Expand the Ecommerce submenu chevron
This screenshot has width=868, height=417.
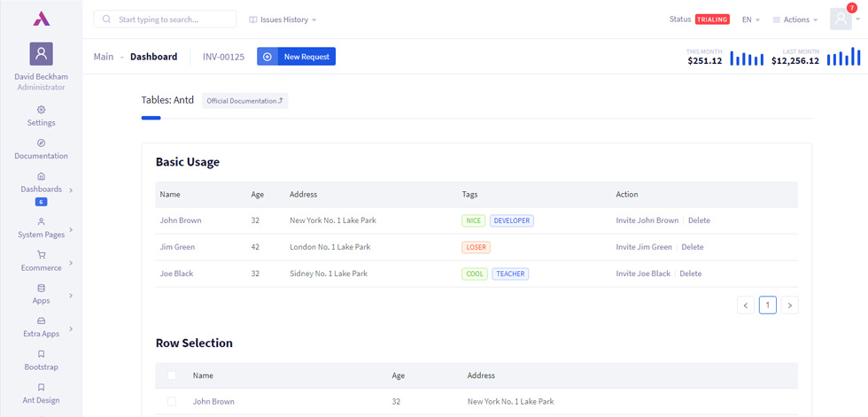pyautogui.click(x=71, y=263)
